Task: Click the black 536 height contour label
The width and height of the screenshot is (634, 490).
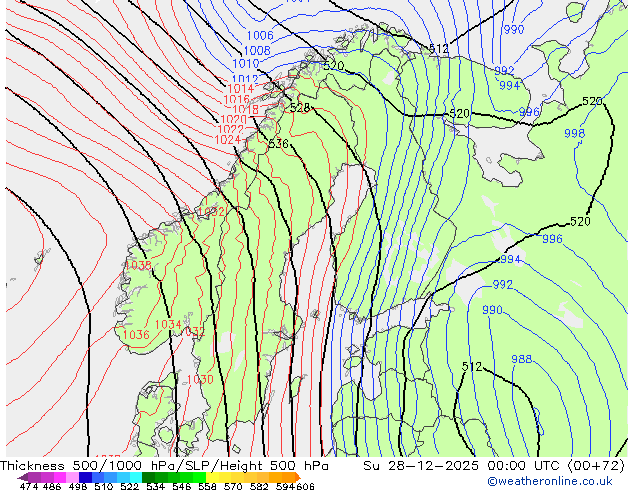Action: point(279,144)
